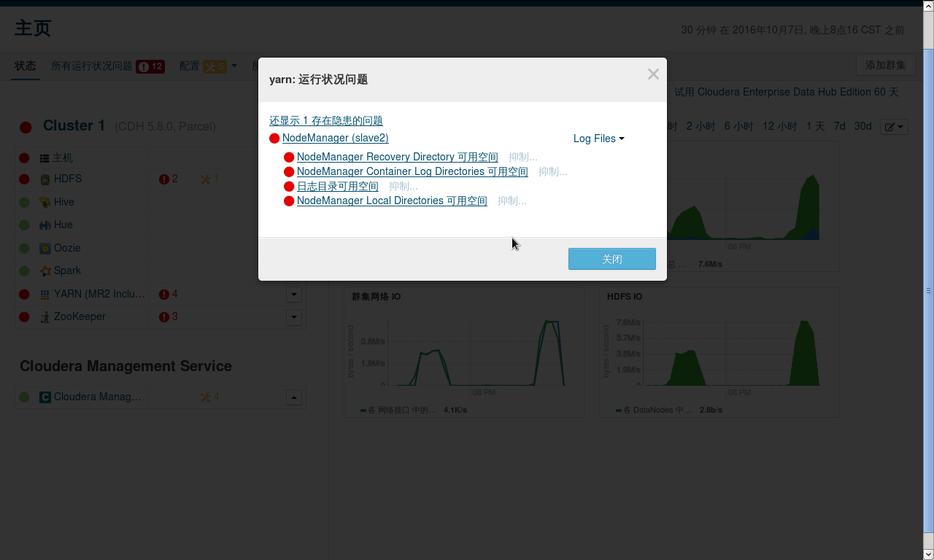Click Cluster 1 red health status icon
934x560 pixels.
coord(26,128)
